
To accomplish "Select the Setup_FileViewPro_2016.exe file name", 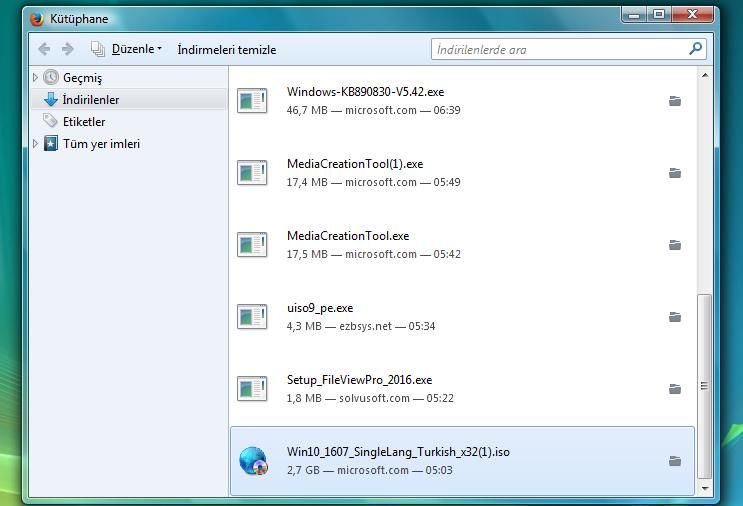I will tap(359, 380).
